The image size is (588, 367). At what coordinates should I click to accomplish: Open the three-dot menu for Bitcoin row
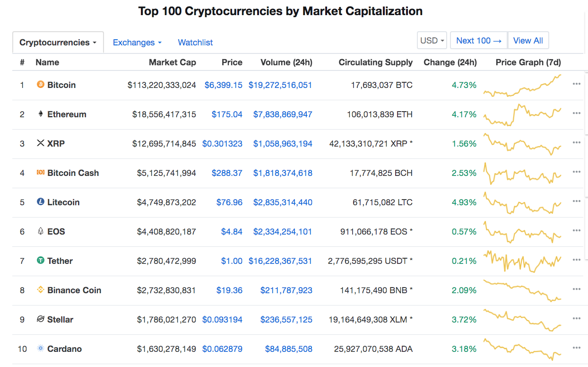tap(576, 84)
